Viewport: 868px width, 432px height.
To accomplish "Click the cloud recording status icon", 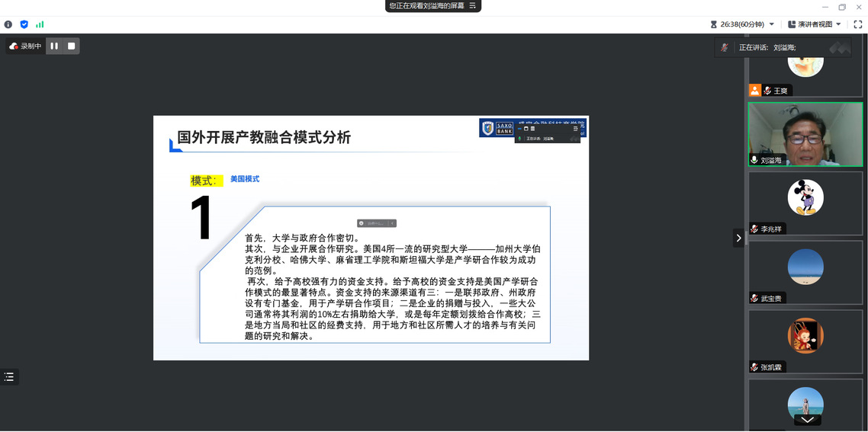I will [x=14, y=46].
